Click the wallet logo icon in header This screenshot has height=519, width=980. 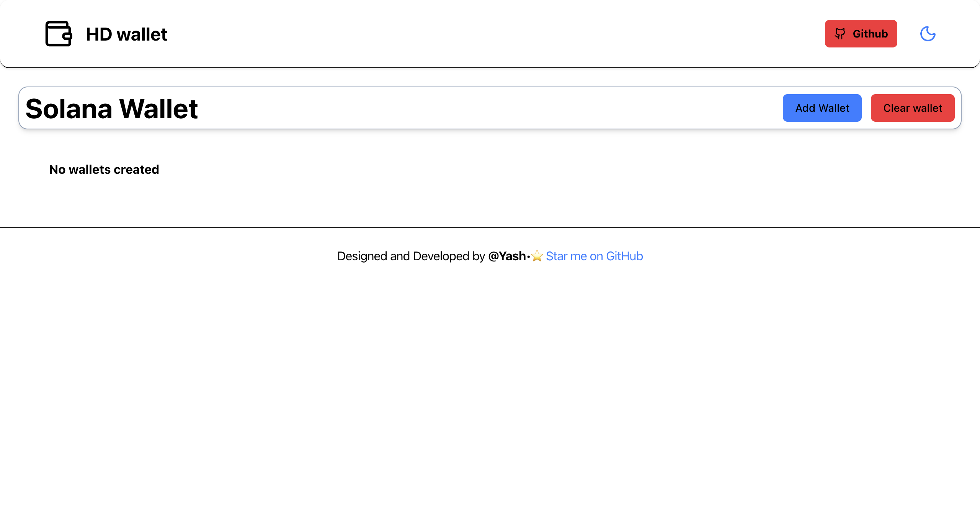pos(59,34)
